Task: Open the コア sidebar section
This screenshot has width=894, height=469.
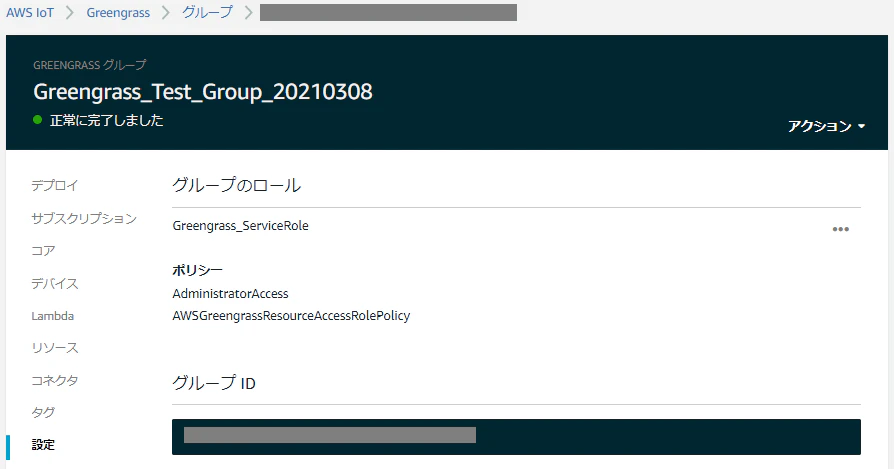Action: [x=43, y=251]
